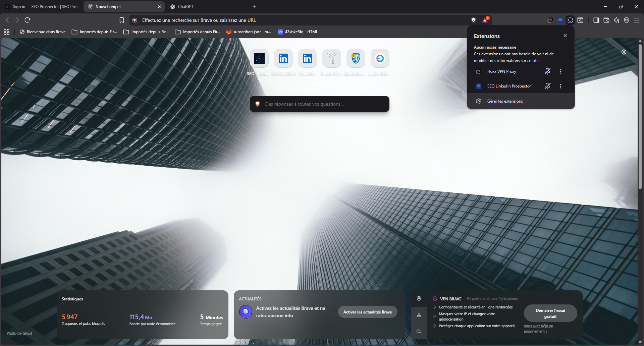This screenshot has width=644, height=346.
Task: Toggle the Extensions puzzle button in toolbar
Action: [570, 20]
